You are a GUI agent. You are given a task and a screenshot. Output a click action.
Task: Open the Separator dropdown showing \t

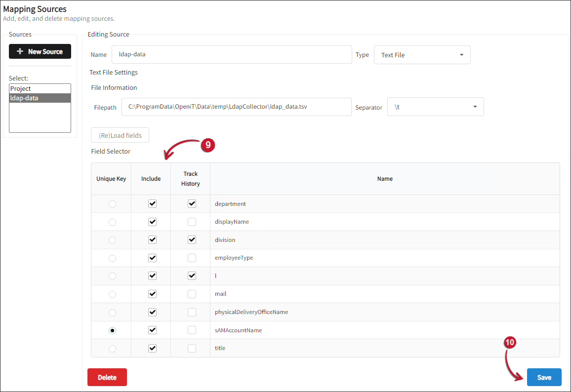pyautogui.click(x=435, y=107)
